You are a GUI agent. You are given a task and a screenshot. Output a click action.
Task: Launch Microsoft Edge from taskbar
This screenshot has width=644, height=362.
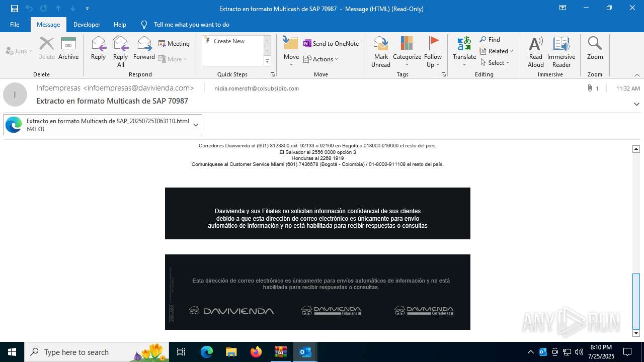[x=207, y=352]
